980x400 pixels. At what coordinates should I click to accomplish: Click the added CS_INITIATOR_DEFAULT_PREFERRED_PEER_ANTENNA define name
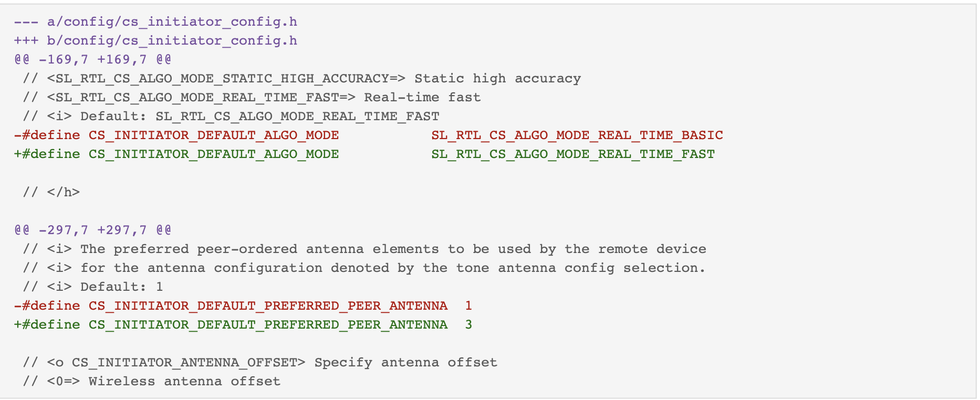[268, 324]
